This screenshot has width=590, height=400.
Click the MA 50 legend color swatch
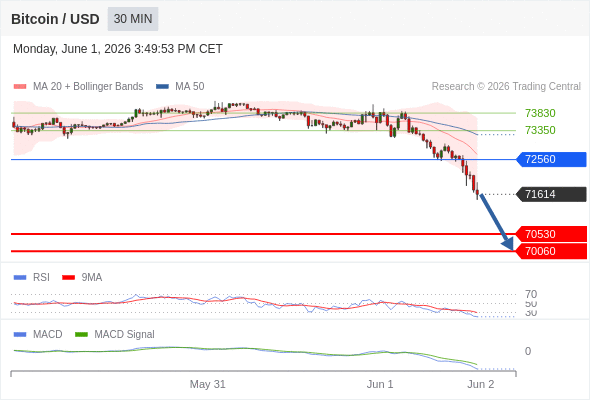pos(162,87)
